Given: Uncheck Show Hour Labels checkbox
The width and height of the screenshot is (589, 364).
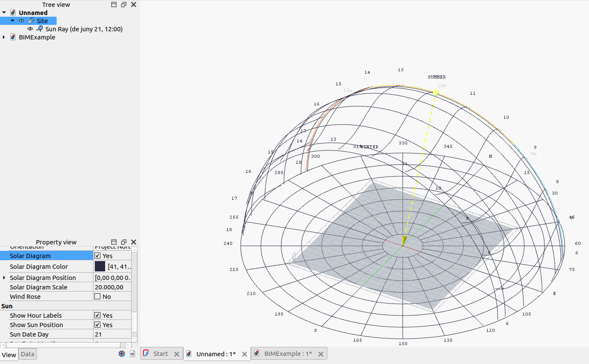Looking at the screenshot, I should (97, 316).
